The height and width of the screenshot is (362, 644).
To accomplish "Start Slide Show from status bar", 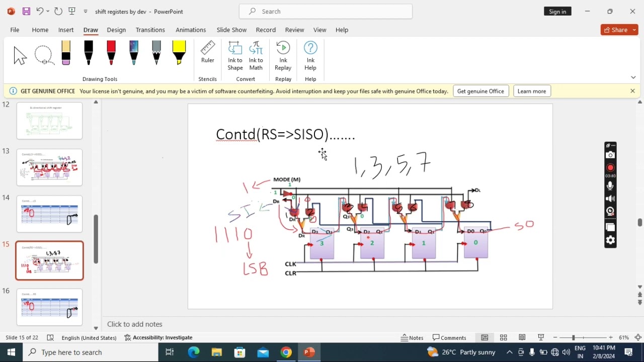I will click(x=541, y=338).
